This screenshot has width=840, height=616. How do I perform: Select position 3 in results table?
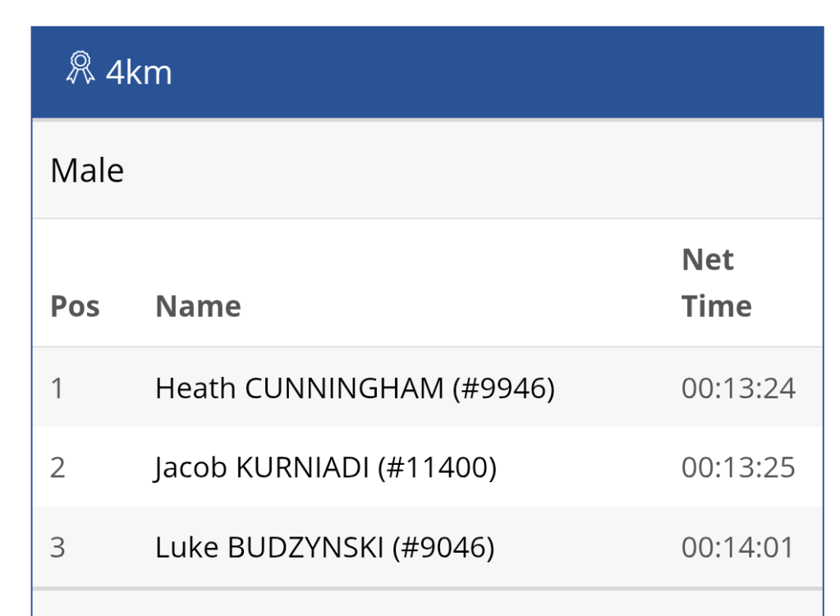57,548
